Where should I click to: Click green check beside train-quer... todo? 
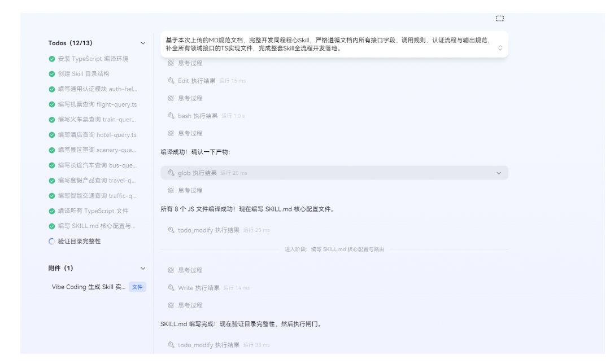[52, 120]
